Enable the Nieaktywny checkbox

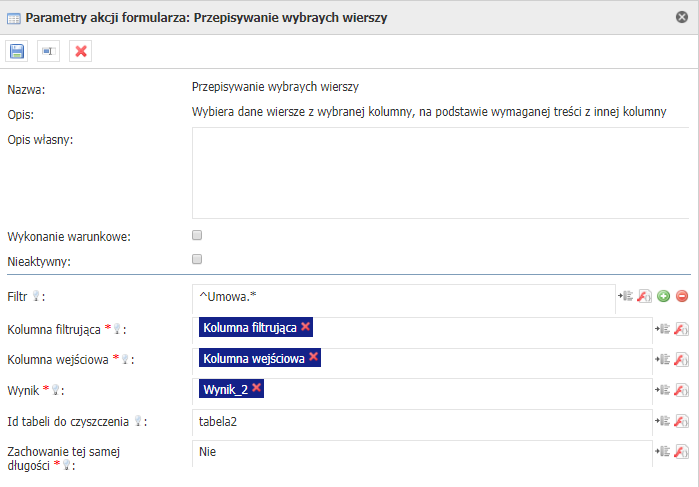(x=197, y=259)
